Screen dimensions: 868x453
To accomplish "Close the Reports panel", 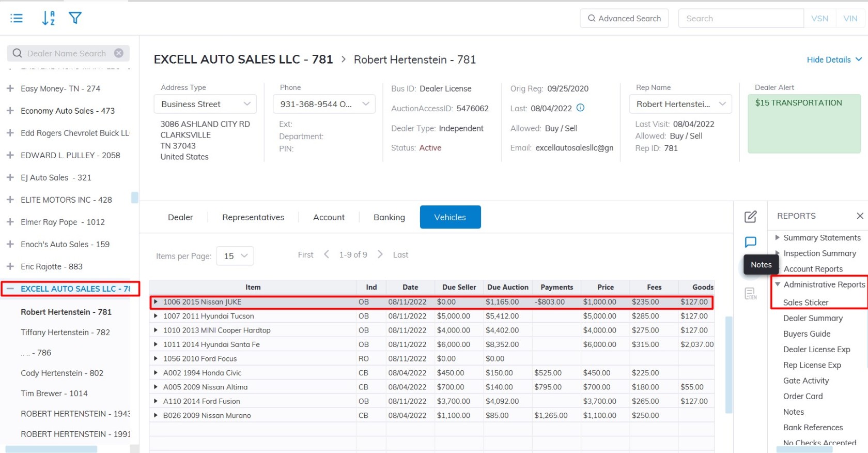I will (860, 216).
